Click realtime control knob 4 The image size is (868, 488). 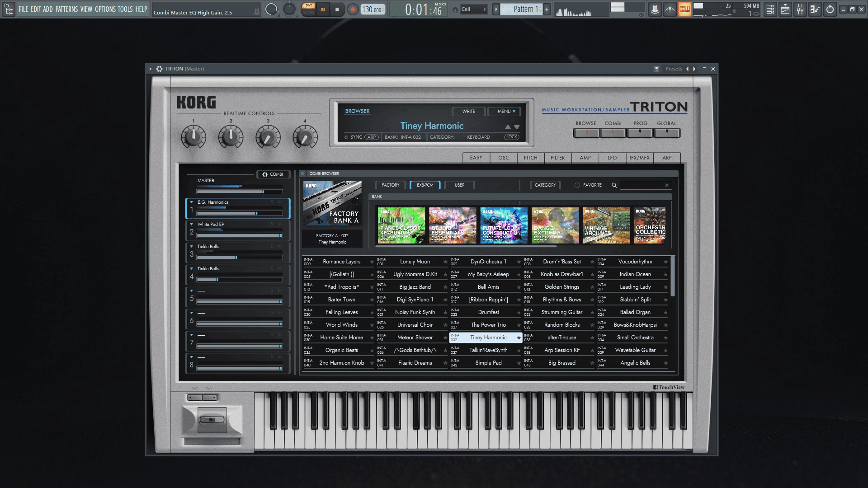coord(305,137)
